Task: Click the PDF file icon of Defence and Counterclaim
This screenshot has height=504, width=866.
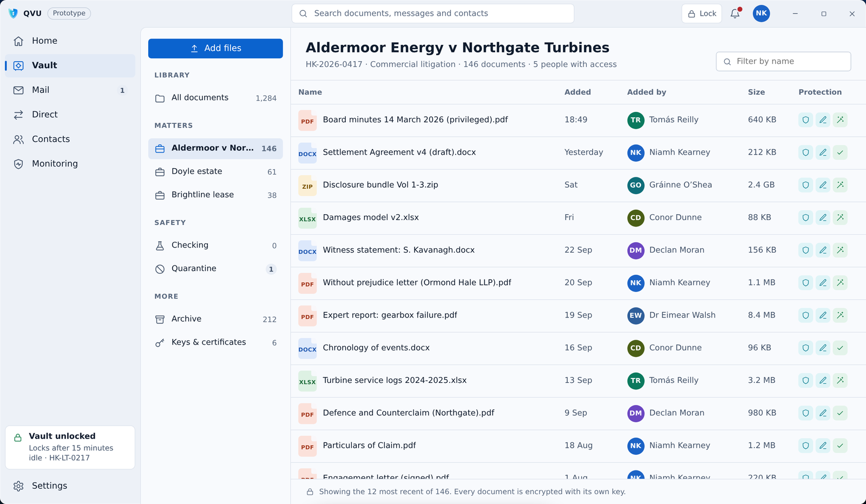Action: click(x=307, y=414)
